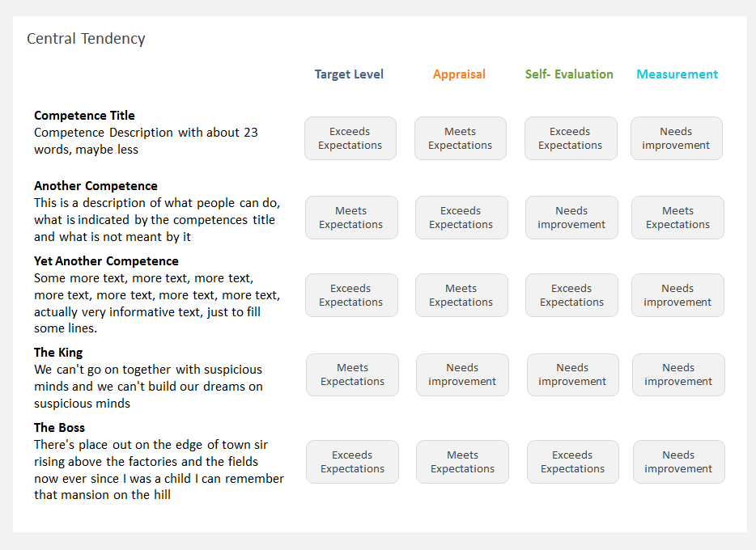This screenshot has width=756, height=550.
Task: Click Another Competence's Measurement Meets Expectations button
Action: (677, 218)
